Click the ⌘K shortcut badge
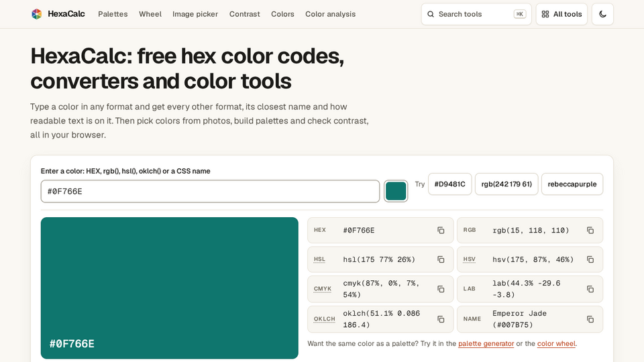This screenshot has width=644, height=362. point(519,14)
